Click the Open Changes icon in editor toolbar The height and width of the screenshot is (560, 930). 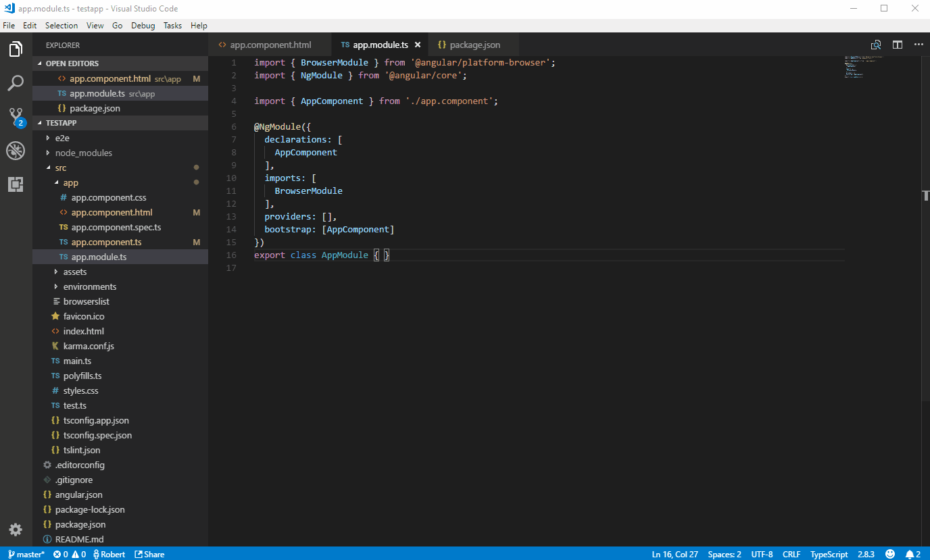point(876,45)
